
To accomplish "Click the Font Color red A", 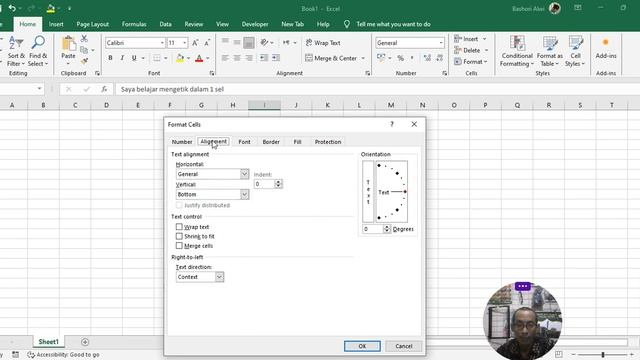I will pyautogui.click(x=199, y=58).
